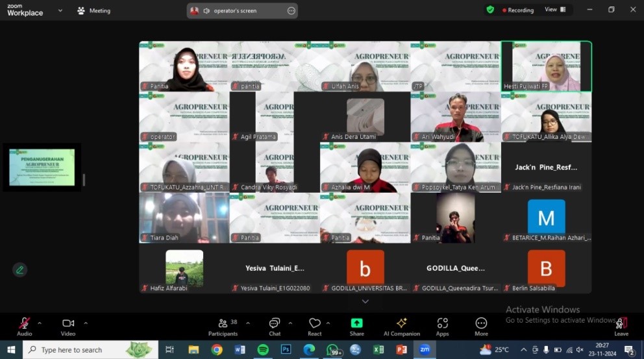
Task: Open Google Chrome from the taskbar
Action: click(x=217, y=349)
